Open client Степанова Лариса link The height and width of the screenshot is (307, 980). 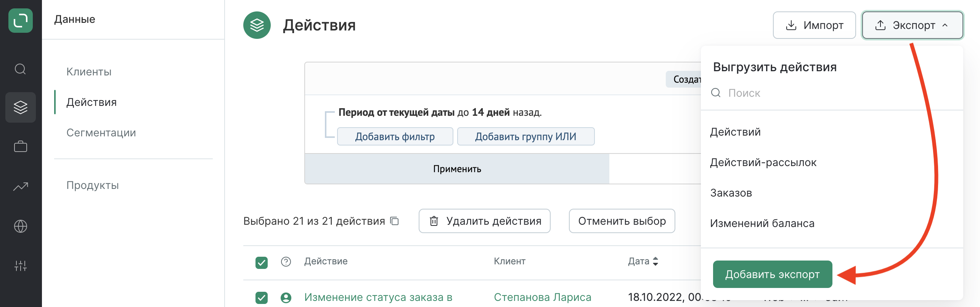click(x=543, y=297)
